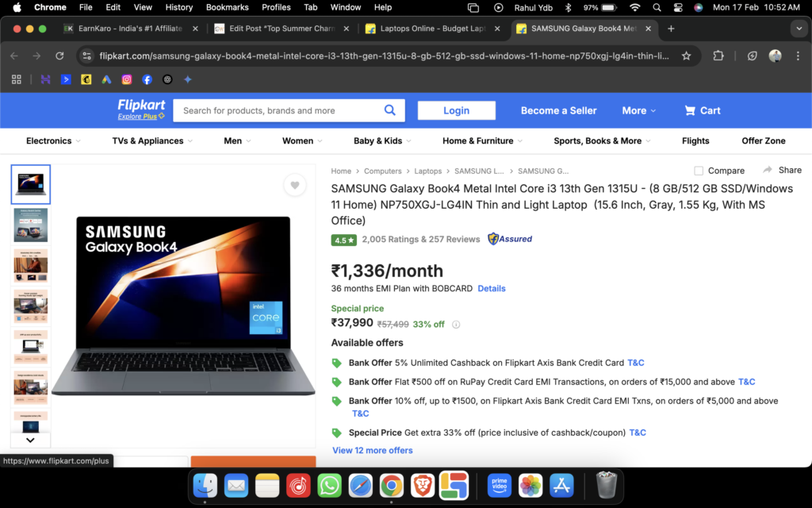Open Spotlight search in the menu bar
This screenshot has height=508, width=812.
[657, 7]
